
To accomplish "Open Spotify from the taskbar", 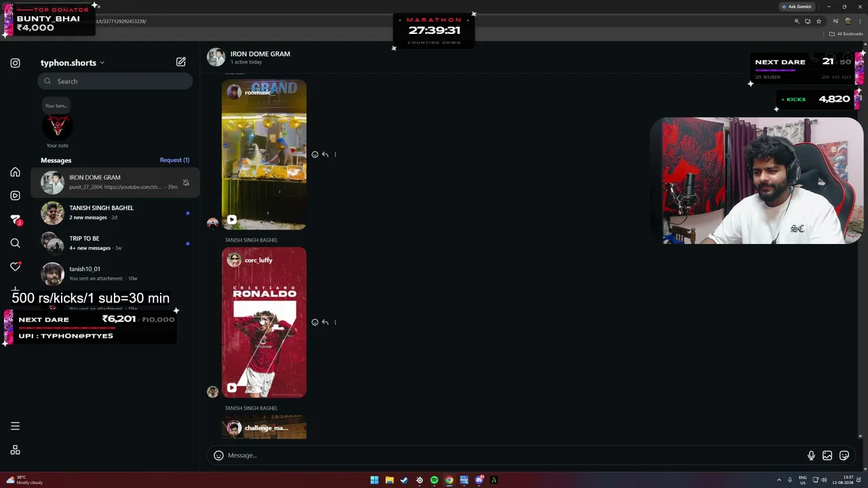I will point(434,480).
